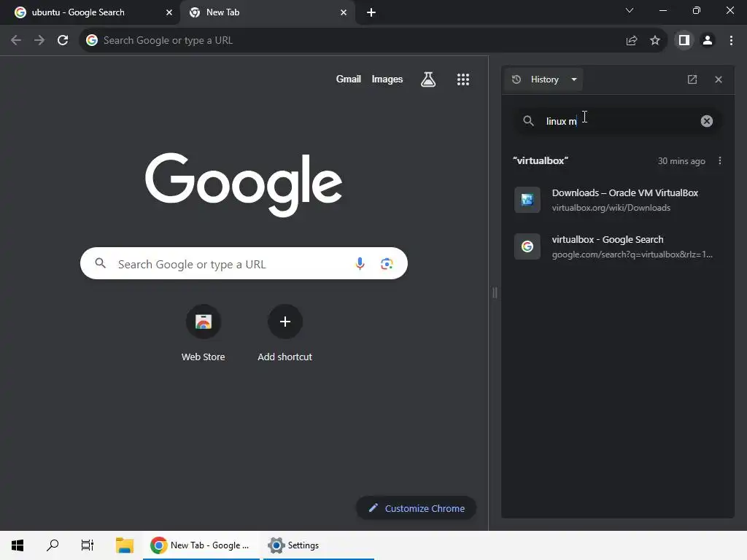Open the Windows Start menu

tap(18, 545)
